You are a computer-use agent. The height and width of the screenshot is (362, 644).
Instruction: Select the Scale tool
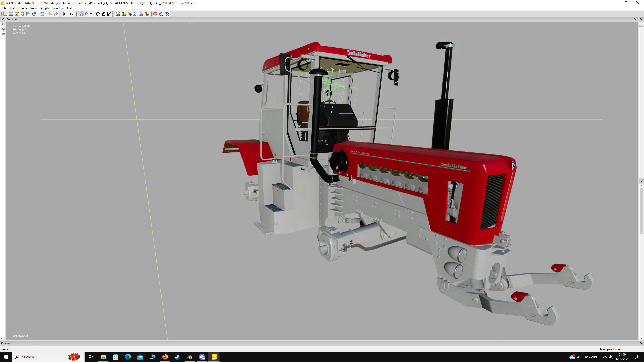[x=109, y=14]
